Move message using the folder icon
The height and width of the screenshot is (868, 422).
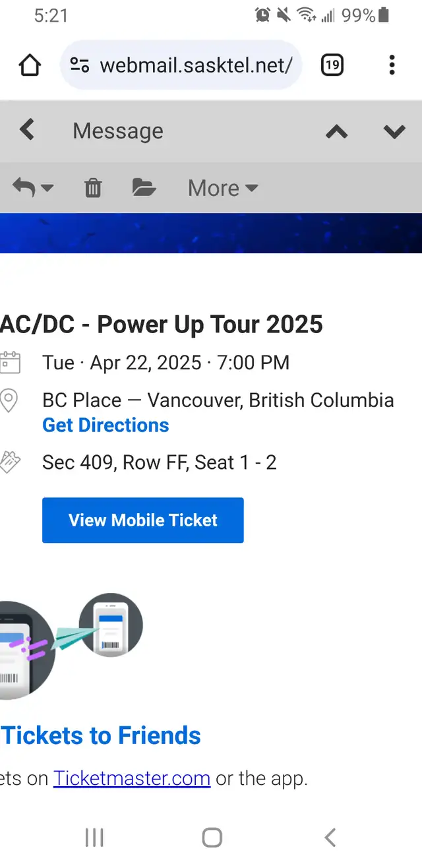[144, 188]
